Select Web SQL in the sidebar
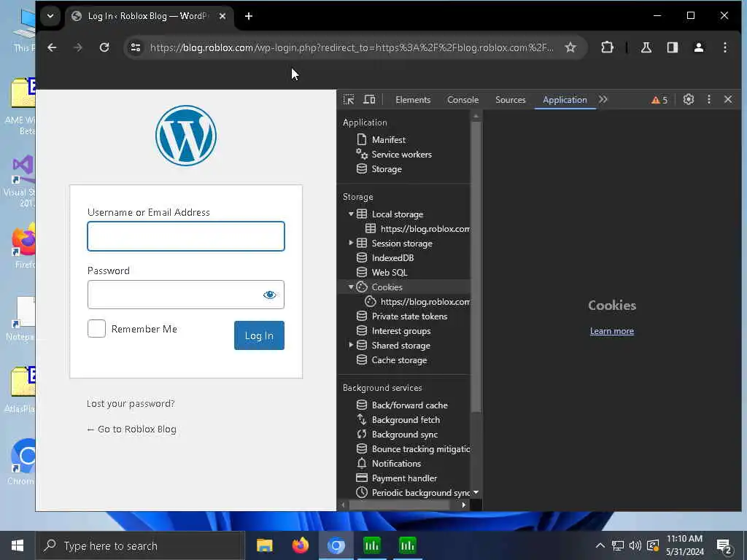Image resolution: width=747 pixels, height=560 pixels. click(390, 273)
